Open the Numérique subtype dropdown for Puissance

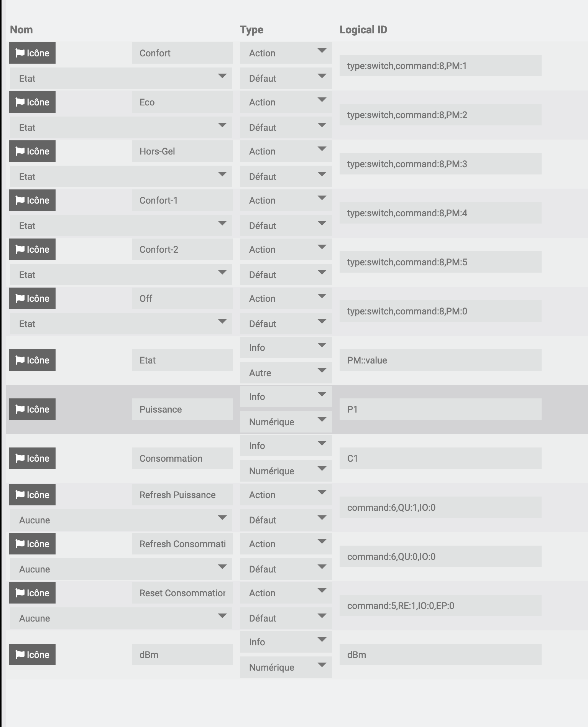point(286,422)
